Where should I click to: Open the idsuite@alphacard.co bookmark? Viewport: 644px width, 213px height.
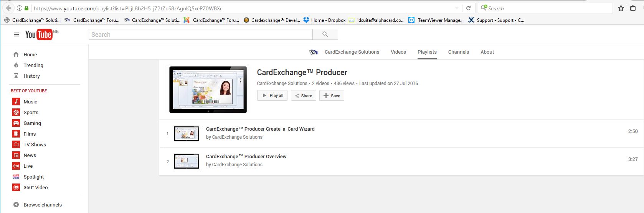click(x=376, y=20)
